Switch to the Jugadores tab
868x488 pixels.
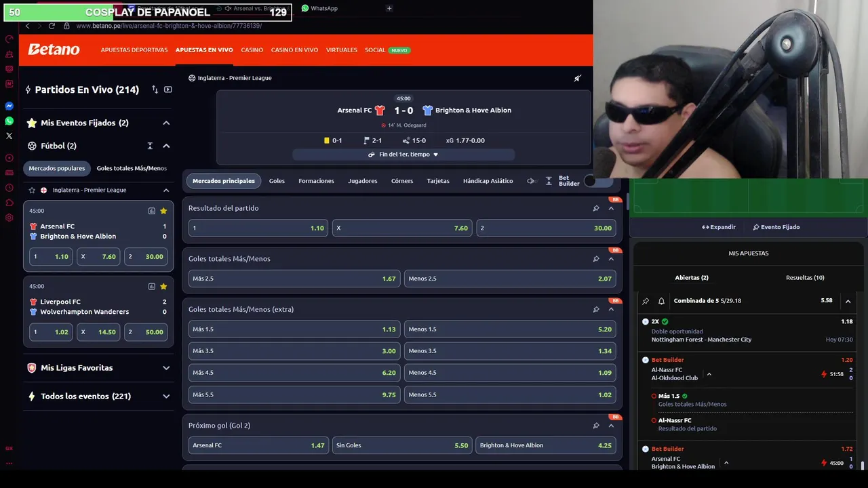363,181
